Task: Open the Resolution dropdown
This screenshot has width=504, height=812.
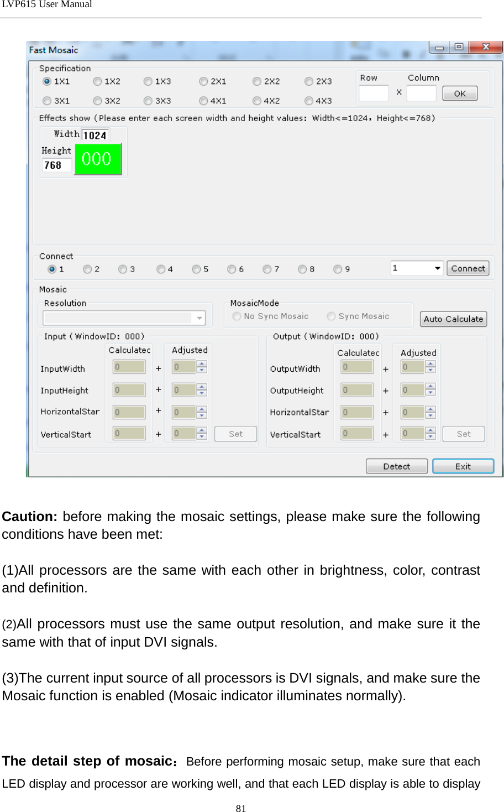Action: coord(124,317)
